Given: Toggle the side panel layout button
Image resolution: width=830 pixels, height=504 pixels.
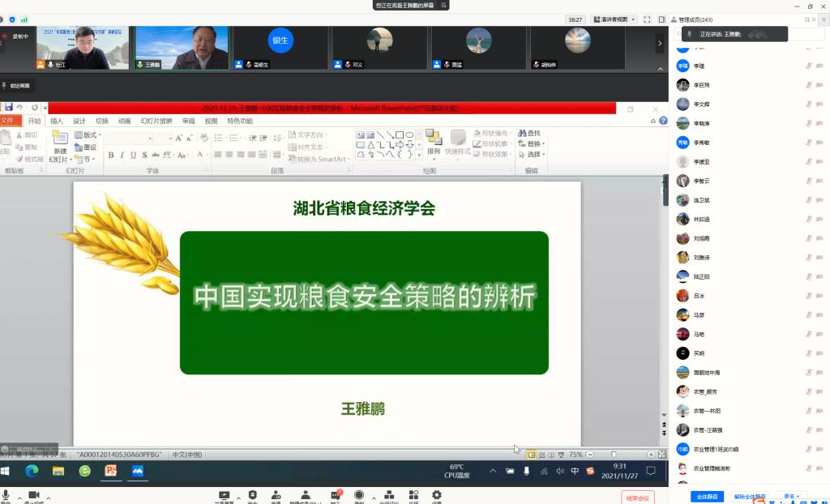Looking at the screenshot, I should (x=661, y=19).
